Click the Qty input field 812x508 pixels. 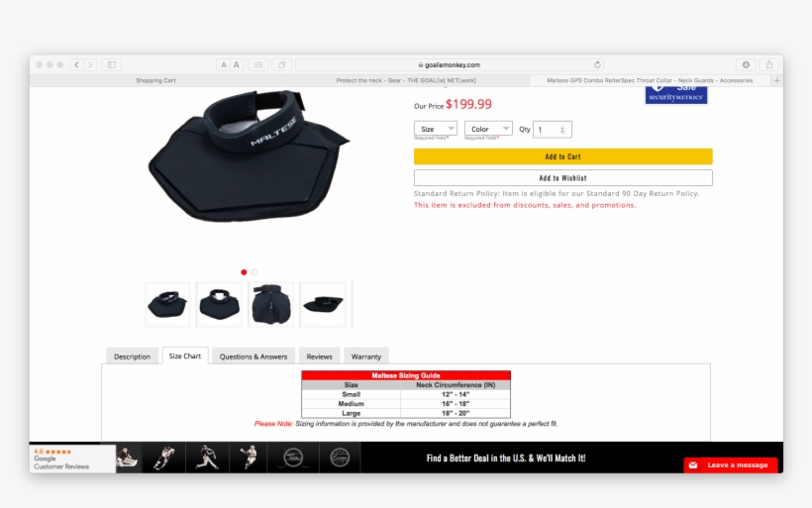point(552,130)
